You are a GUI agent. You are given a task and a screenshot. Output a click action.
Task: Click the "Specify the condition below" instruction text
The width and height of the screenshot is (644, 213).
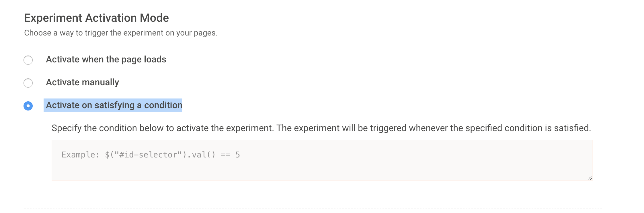(321, 128)
